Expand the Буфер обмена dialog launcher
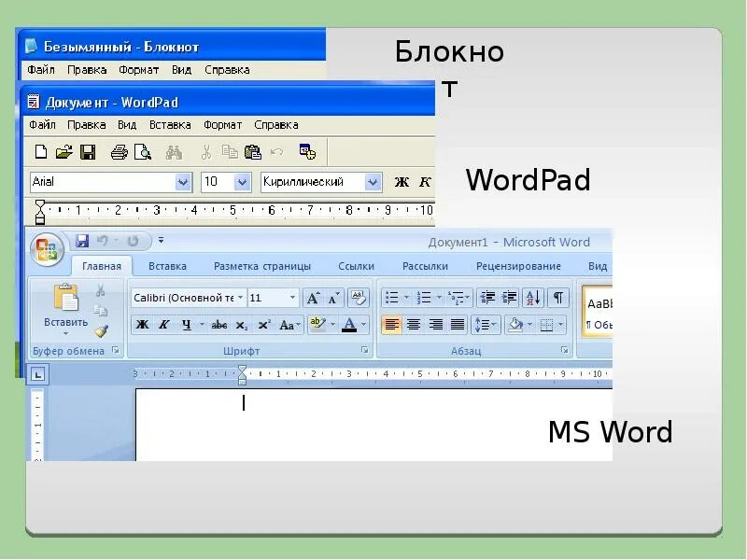Image resolution: width=747 pixels, height=560 pixels. [115, 351]
